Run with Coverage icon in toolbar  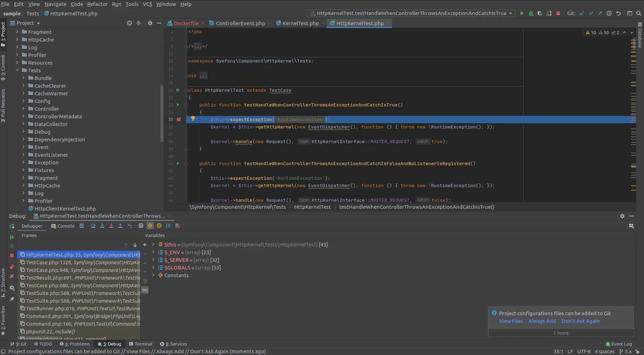tap(540, 13)
